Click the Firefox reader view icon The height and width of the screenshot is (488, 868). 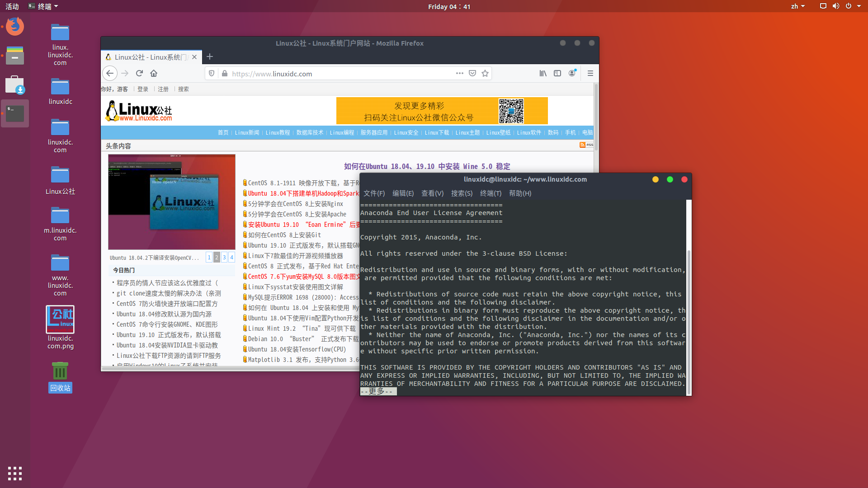pyautogui.click(x=557, y=73)
